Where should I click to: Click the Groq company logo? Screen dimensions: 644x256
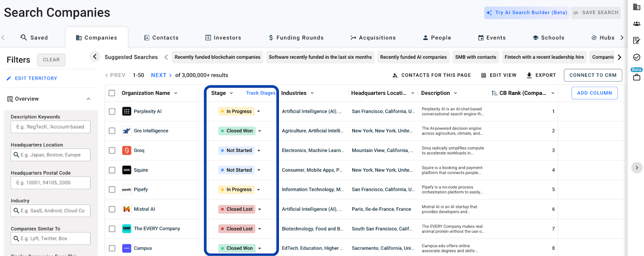tap(127, 150)
